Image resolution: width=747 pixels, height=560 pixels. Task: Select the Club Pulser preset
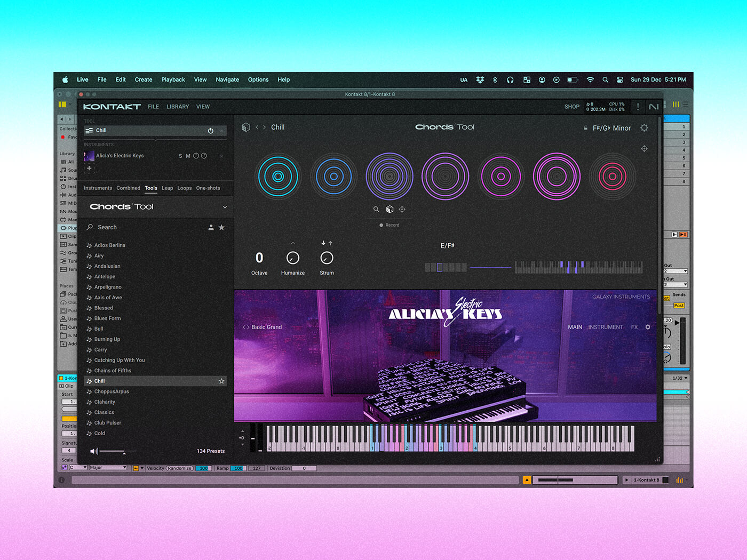[x=108, y=423]
